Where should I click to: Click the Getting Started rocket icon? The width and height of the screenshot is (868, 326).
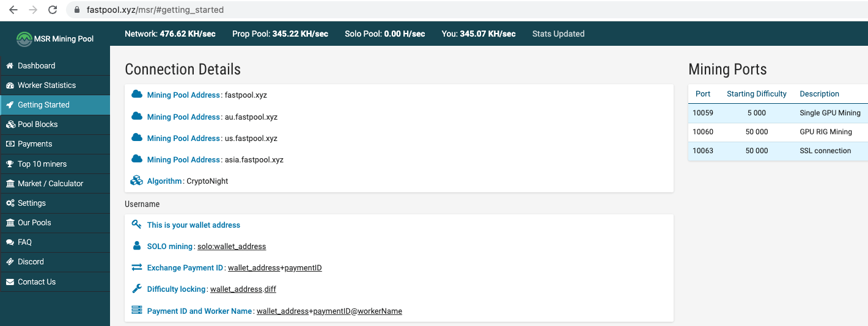[x=10, y=105]
